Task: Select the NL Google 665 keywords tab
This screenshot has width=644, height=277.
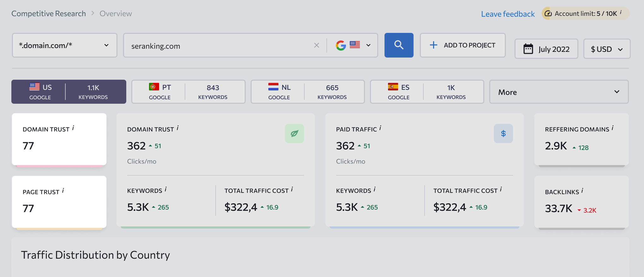Action: pos(307,92)
